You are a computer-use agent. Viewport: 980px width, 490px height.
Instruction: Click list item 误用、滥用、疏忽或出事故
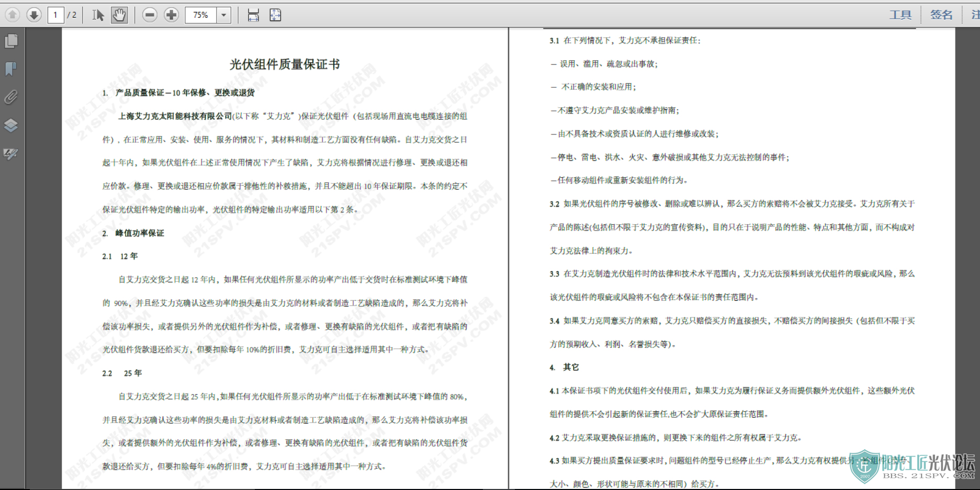coord(604,64)
